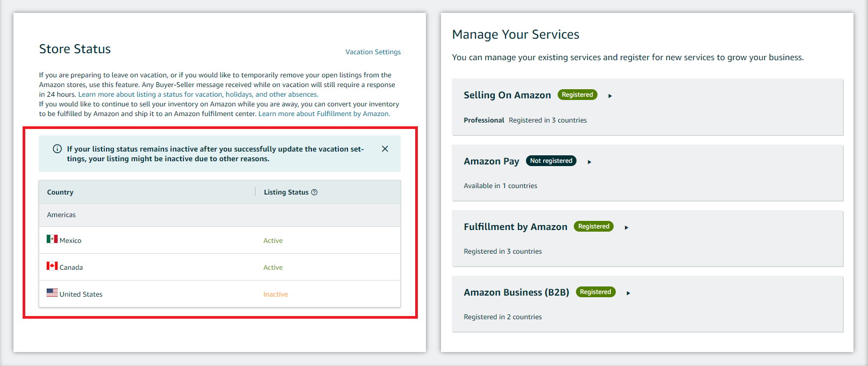The width and height of the screenshot is (868, 366).
Task: Click the Store Status heading
Action: [x=75, y=49]
